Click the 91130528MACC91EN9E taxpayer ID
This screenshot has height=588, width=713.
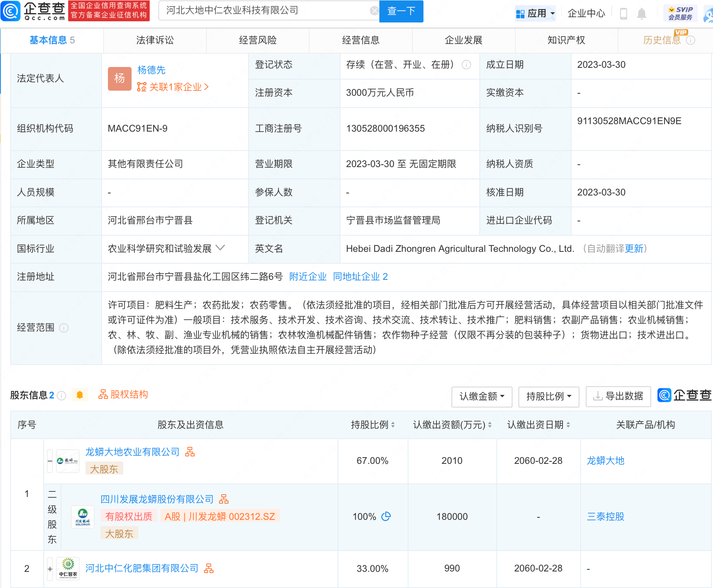click(629, 121)
